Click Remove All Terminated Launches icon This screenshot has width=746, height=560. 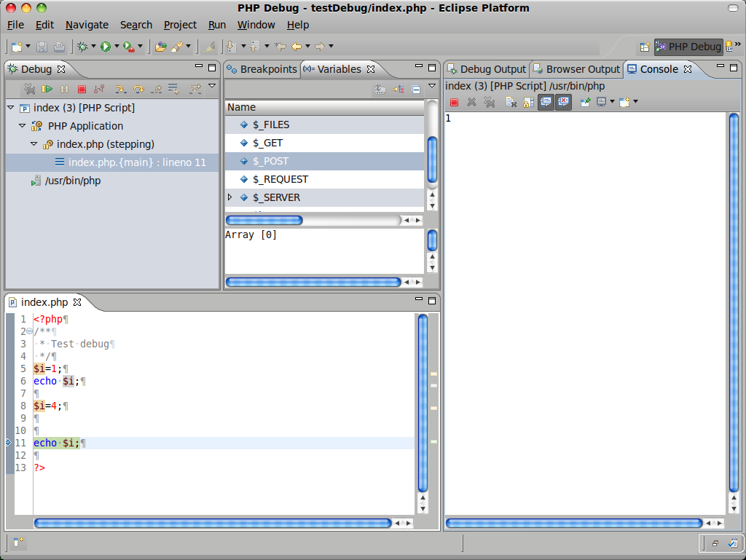[29, 89]
